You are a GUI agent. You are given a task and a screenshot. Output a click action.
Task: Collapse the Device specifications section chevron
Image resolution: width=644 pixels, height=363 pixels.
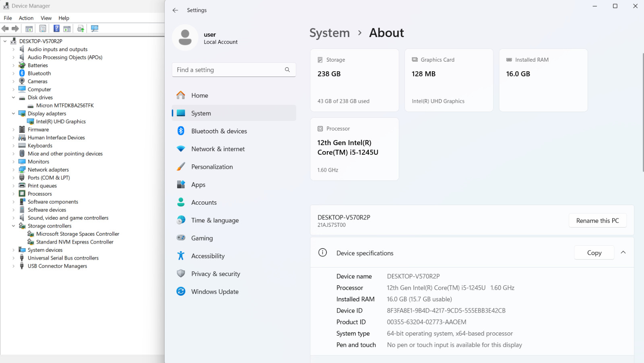pyautogui.click(x=623, y=253)
